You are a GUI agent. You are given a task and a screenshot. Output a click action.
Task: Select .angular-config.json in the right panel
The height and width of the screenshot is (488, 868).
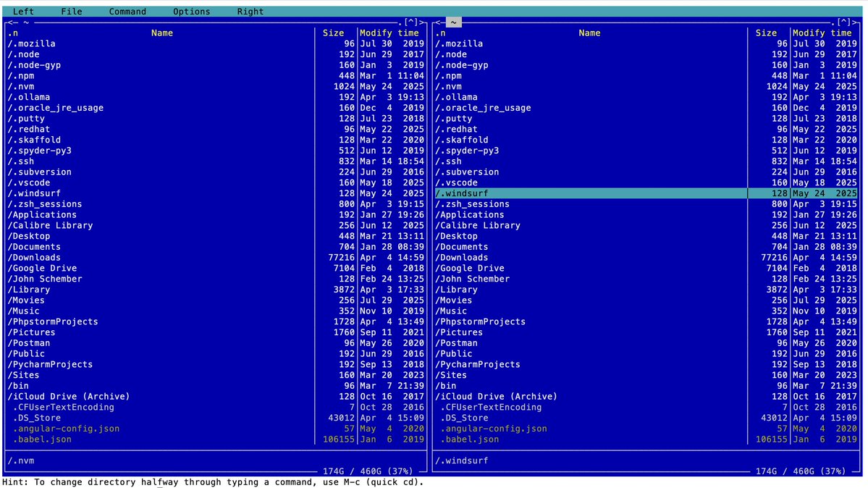pyautogui.click(x=646, y=429)
